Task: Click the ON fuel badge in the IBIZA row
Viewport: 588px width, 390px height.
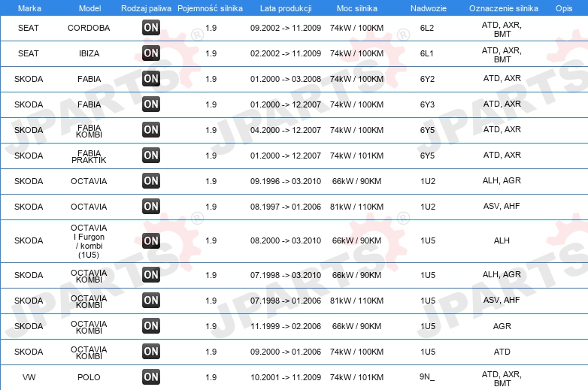Action: pos(151,53)
